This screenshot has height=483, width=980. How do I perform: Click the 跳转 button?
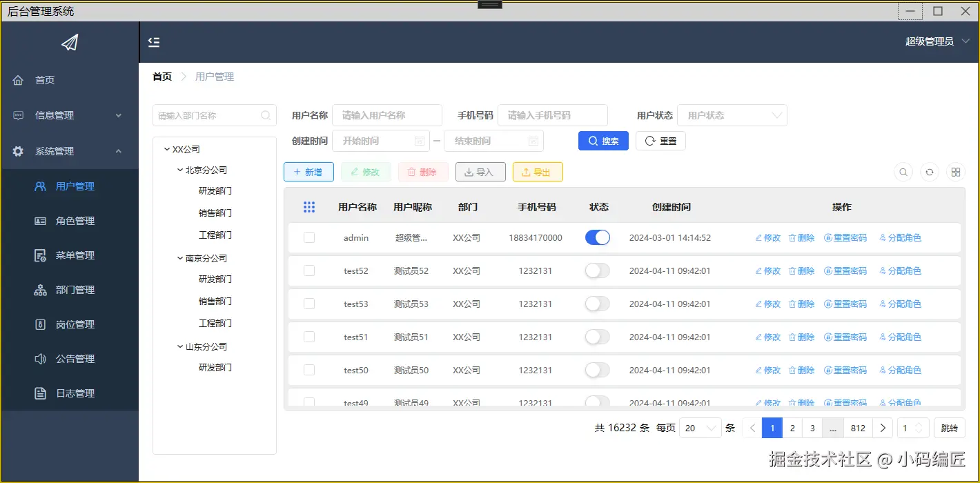tap(950, 428)
